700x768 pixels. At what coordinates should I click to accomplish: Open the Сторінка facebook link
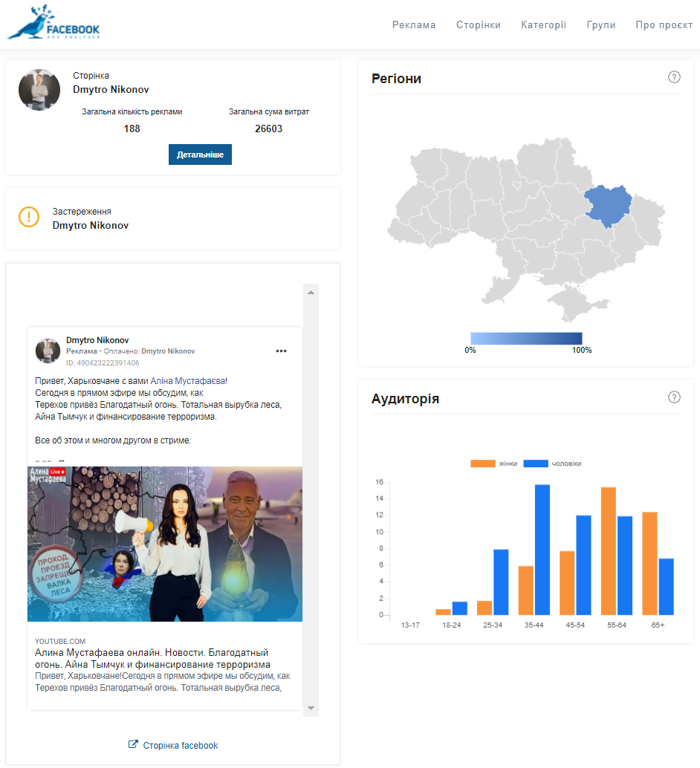[181, 745]
